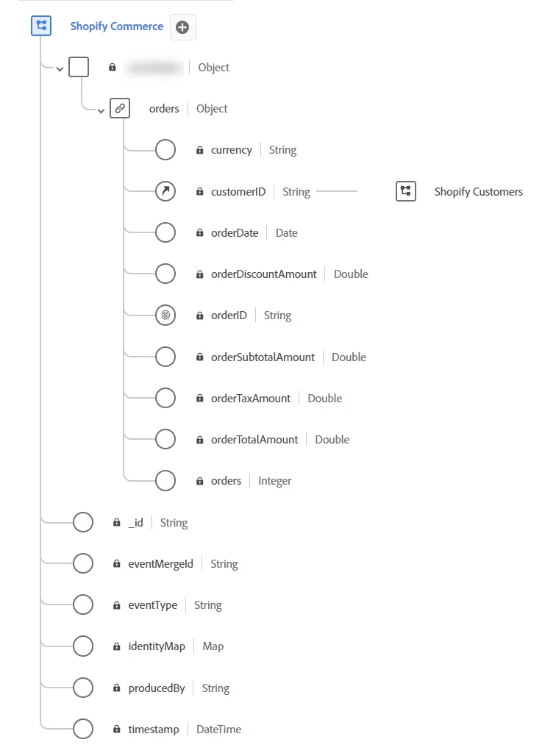This screenshot has width=556, height=756.
Task: Select the orderDate field name
Action: pos(235,233)
